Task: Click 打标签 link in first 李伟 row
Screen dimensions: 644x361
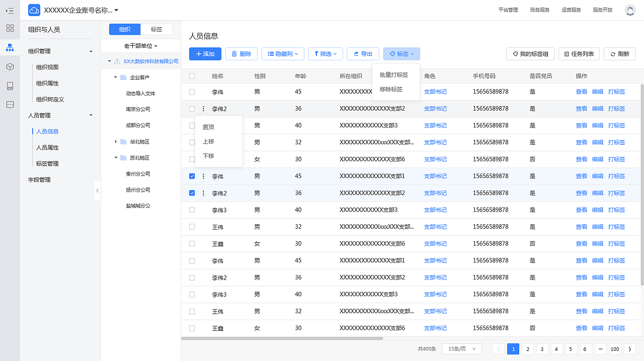Action: point(616,92)
